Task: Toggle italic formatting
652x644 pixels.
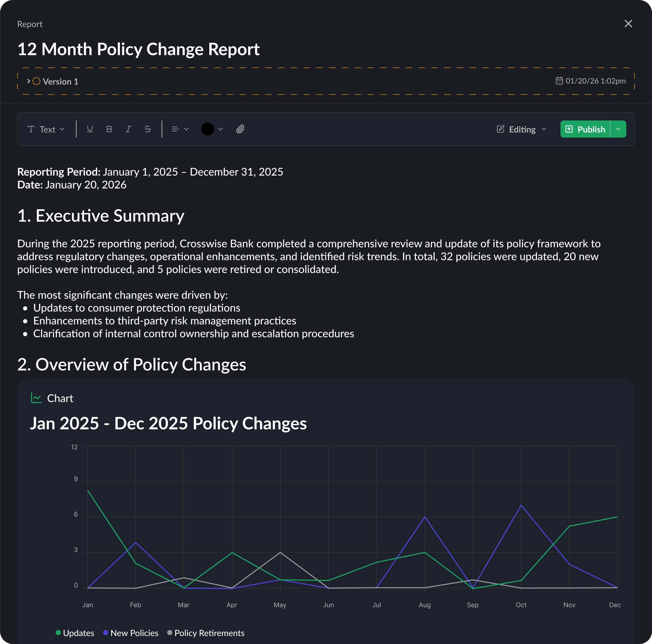Action: click(128, 129)
